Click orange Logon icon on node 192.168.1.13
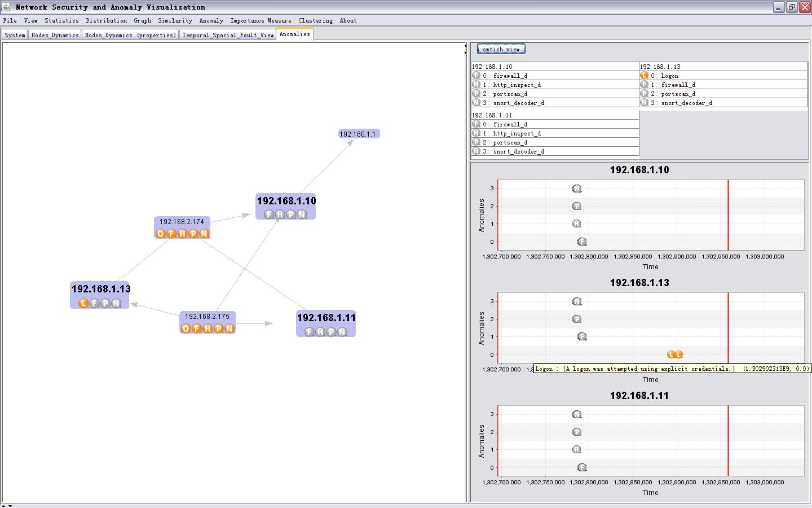The width and height of the screenshot is (812, 508). (x=83, y=303)
